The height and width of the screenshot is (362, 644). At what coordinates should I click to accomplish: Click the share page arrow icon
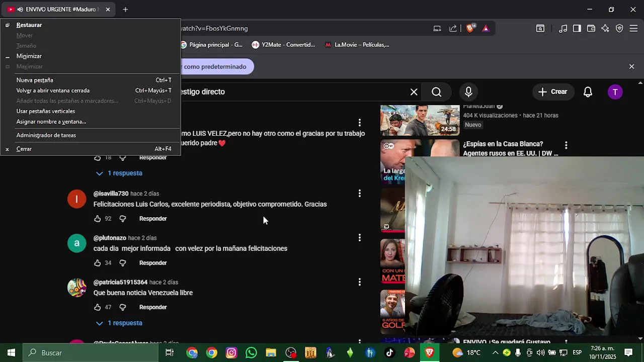pyautogui.click(x=453, y=29)
